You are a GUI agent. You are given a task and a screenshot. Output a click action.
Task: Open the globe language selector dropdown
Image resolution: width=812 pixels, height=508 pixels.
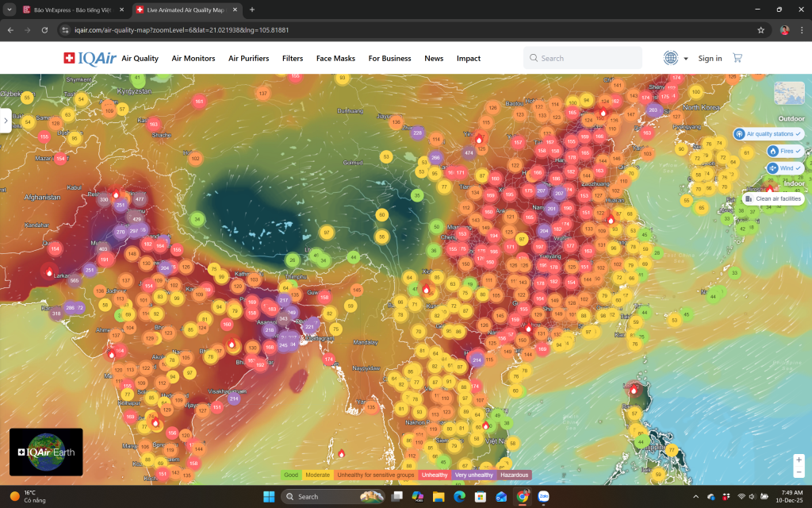click(x=676, y=58)
